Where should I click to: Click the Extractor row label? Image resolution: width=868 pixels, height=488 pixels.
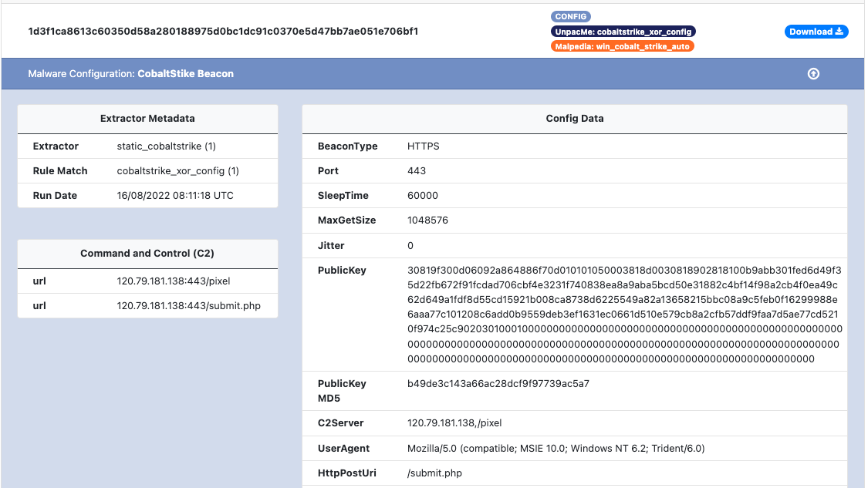pyautogui.click(x=56, y=146)
